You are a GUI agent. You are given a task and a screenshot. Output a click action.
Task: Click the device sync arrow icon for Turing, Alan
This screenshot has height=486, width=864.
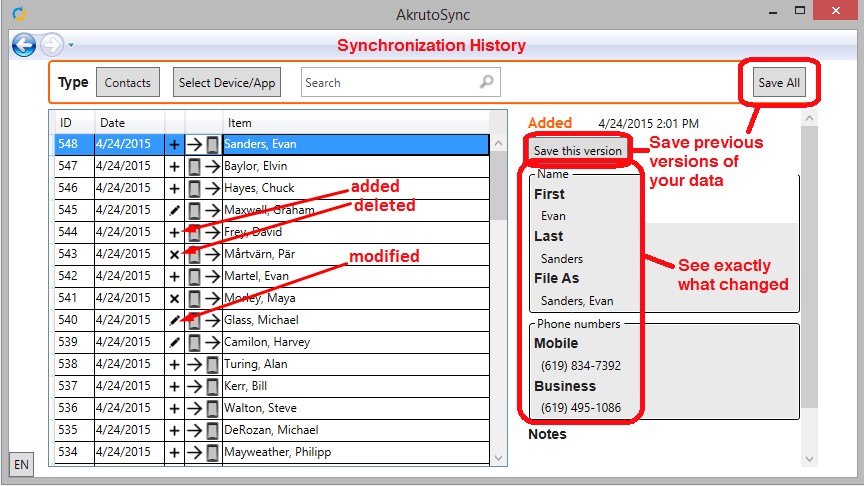click(204, 364)
